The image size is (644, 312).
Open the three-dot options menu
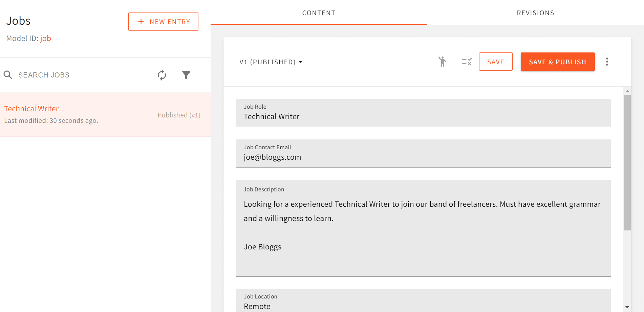607,62
